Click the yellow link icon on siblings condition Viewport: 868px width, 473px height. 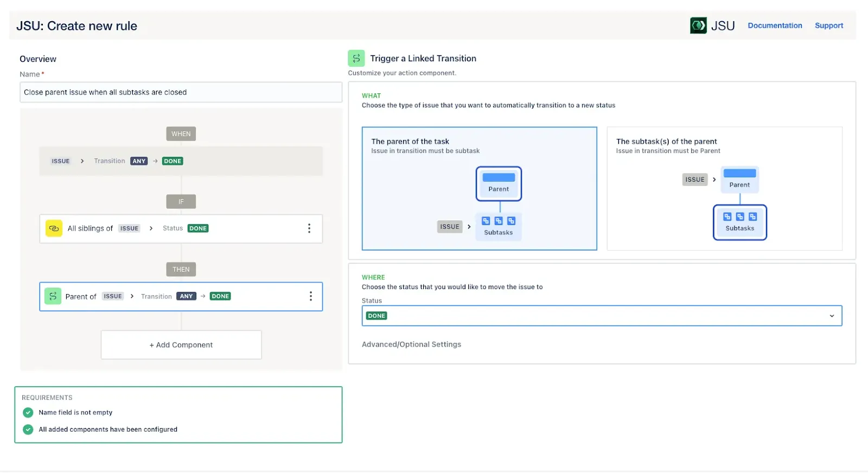[54, 228]
